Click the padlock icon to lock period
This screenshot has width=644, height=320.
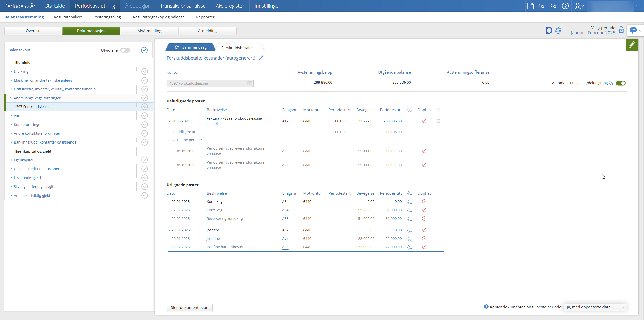(621, 30)
